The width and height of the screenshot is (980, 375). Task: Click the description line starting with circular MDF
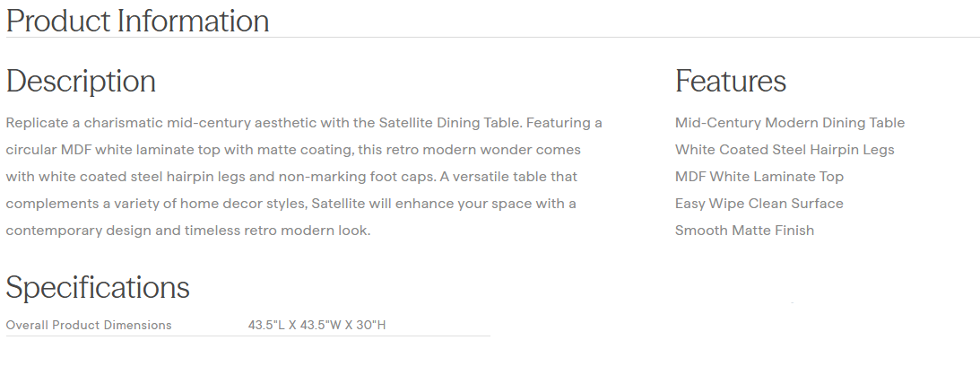pyautogui.click(x=292, y=150)
